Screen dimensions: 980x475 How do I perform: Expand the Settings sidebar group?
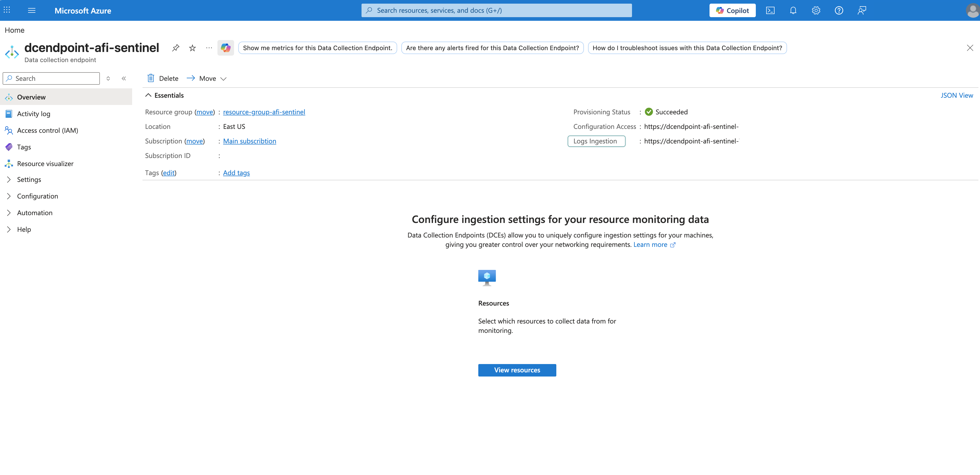9,179
